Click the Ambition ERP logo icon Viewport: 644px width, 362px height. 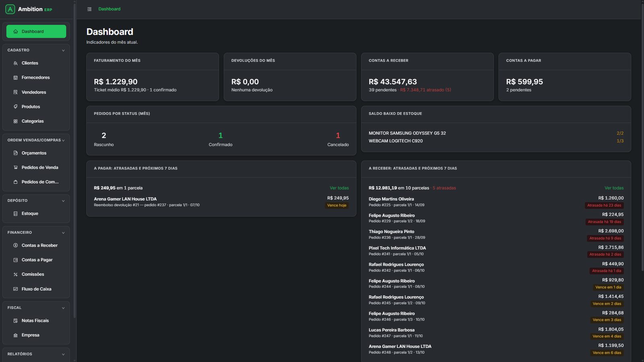(10, 9)
